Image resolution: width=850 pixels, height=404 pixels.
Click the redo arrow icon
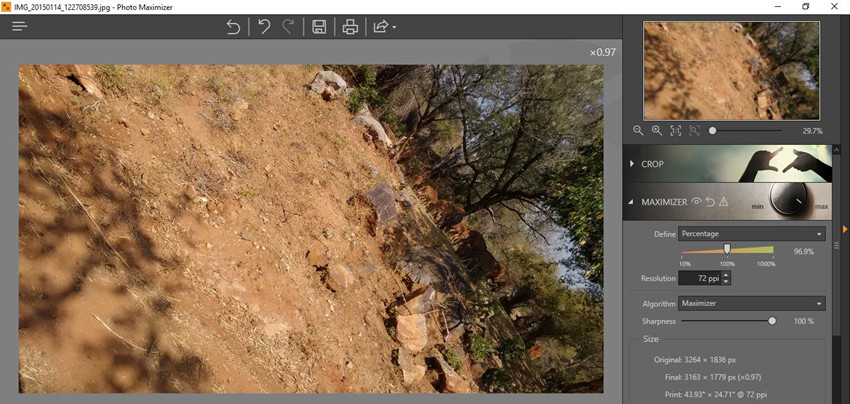pos(288,27)
